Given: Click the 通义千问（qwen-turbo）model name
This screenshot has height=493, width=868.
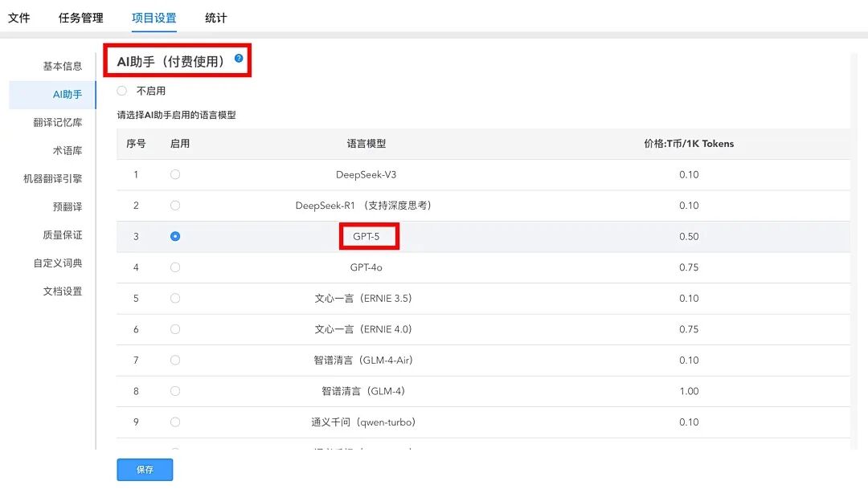Looking at the screenshot, I should point(366,422).
